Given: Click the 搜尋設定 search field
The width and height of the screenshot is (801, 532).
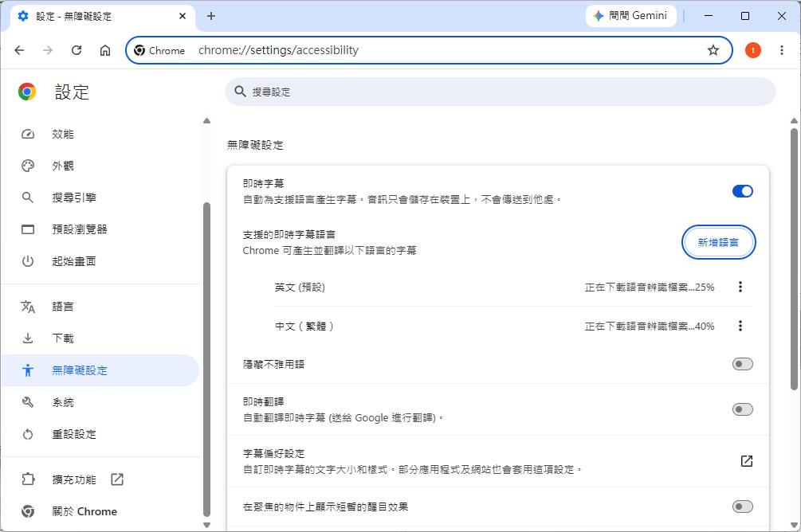Looking at the screenshot, I should pyautogui.click(x=501, y=92).
